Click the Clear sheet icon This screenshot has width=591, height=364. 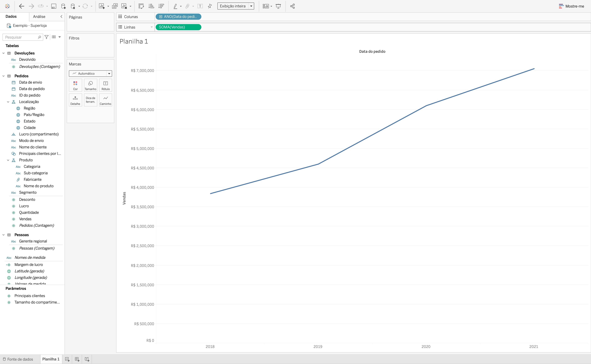click(x=124, y=6)
